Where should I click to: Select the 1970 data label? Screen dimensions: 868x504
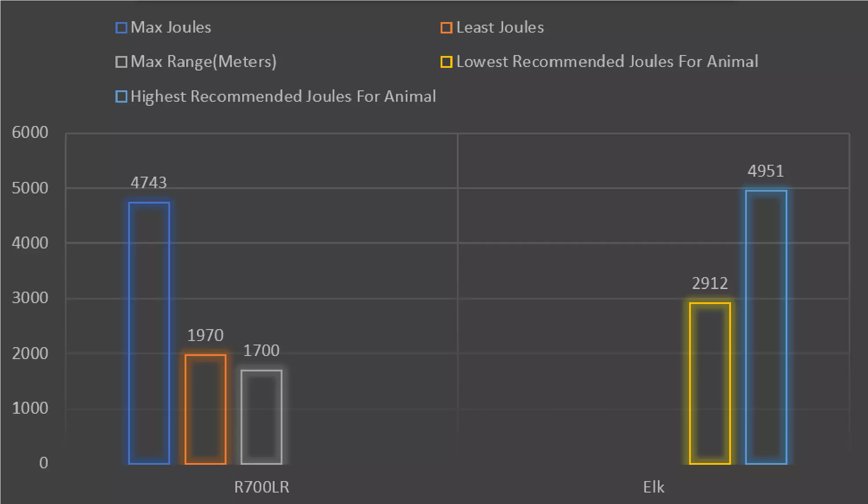coord(205,335)
